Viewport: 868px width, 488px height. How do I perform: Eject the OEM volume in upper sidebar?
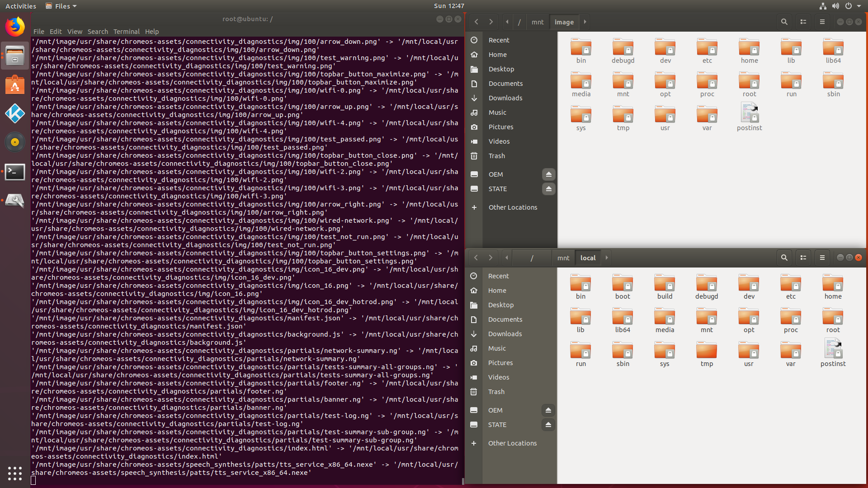point(548,174)
